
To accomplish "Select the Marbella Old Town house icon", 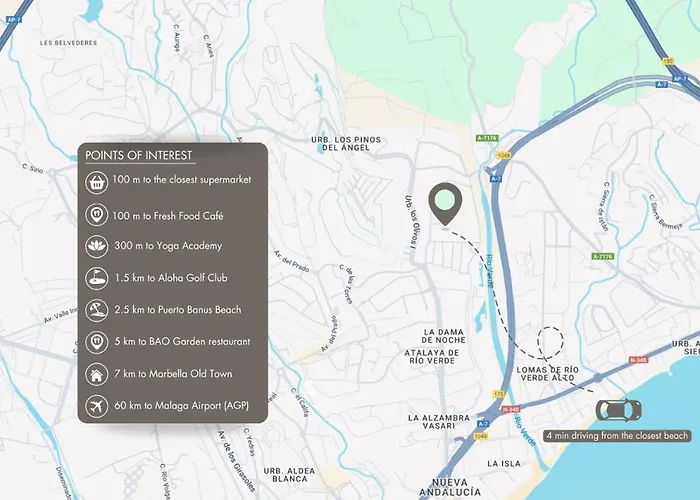I will [97, 374].
